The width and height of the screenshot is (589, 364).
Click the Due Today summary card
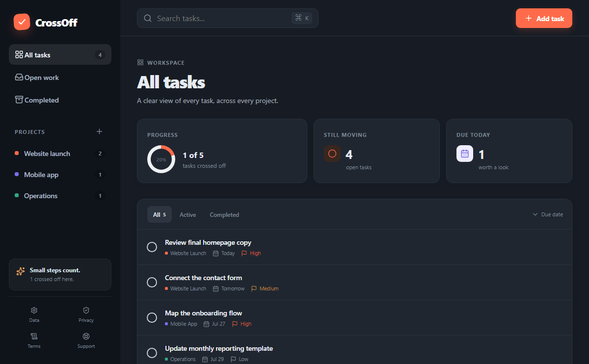[x=509, y=151]
